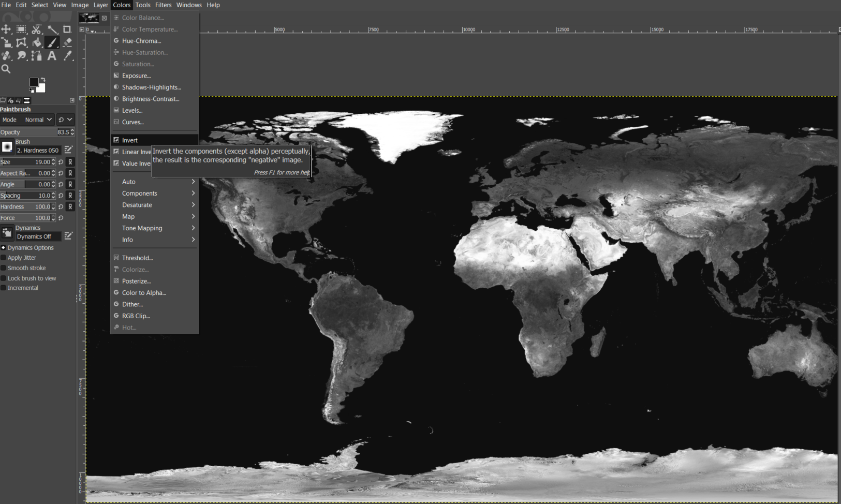Screen dimensions: 841x504
Task: Pick the Color Picker eyedropper tool
Action: pyautogui.click(x=67, y=56)
